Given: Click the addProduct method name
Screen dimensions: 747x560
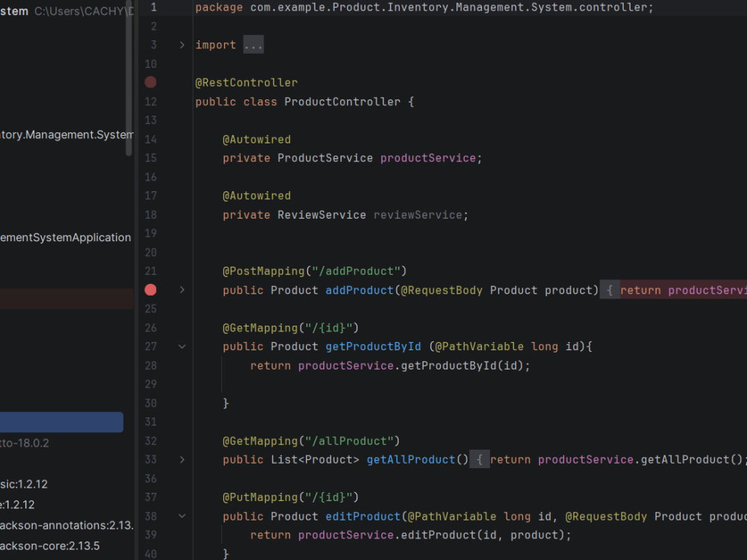Looking at the screenshot, I should click(x=359, y=290).
